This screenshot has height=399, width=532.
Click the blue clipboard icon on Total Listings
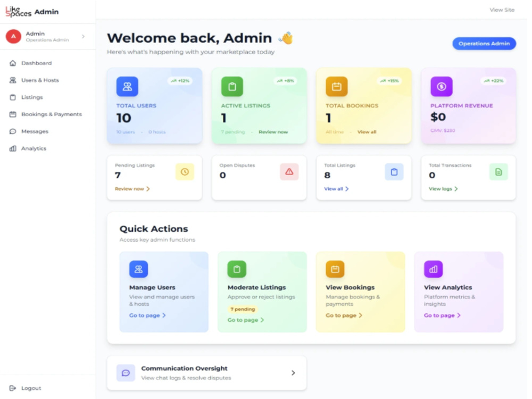pos(394,172)
